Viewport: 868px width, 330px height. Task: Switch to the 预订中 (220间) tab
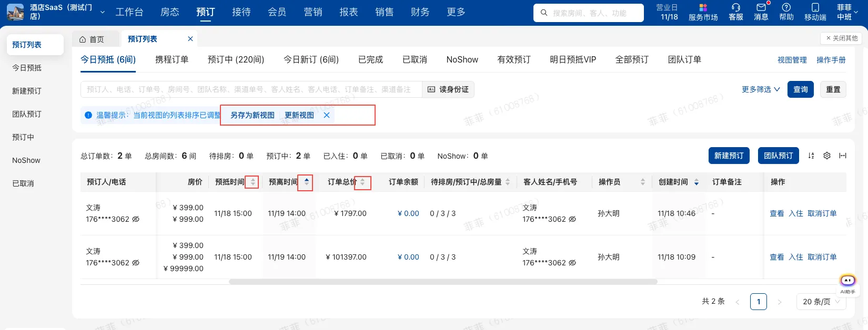click(236, 60)
